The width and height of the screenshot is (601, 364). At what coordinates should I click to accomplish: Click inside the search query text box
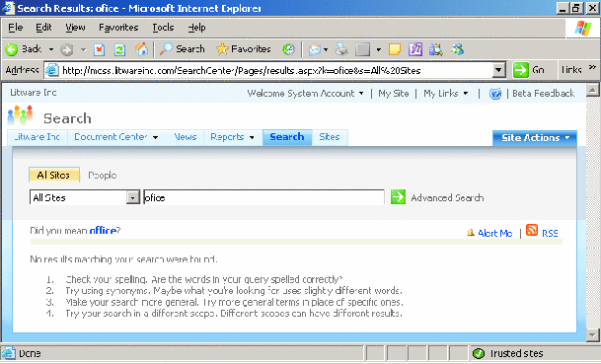[x=263, y=197]
